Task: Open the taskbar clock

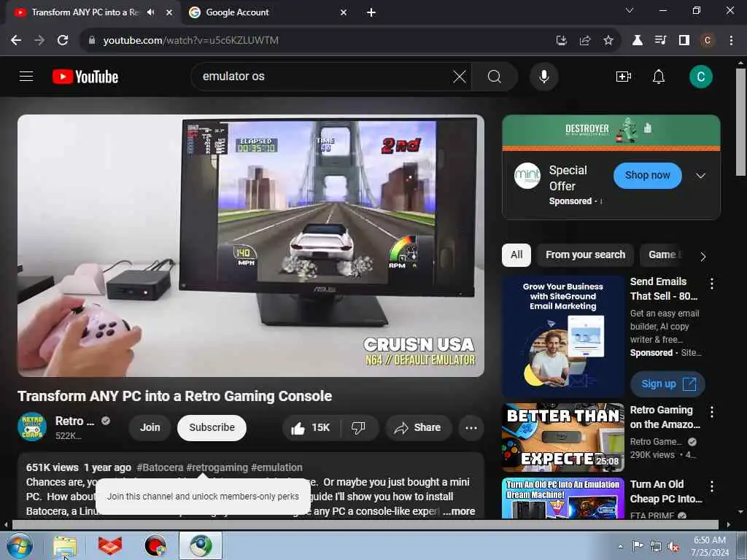Action: (x=710, y=546)
